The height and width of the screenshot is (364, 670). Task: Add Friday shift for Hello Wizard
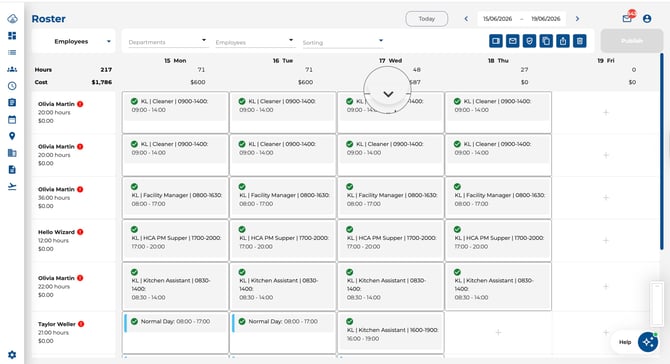[x=605, y=241]
